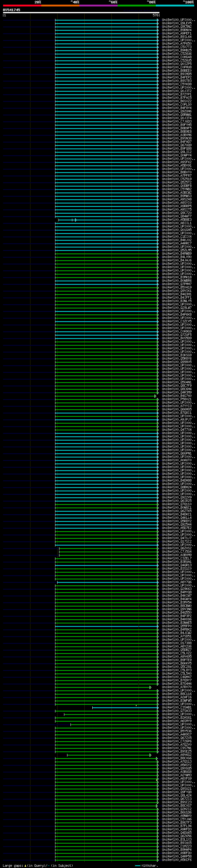Open hit UniRef100_A9PEF1
Viewport: 197px width, 868px height.
pyautogui.click(x=177, y=33)
